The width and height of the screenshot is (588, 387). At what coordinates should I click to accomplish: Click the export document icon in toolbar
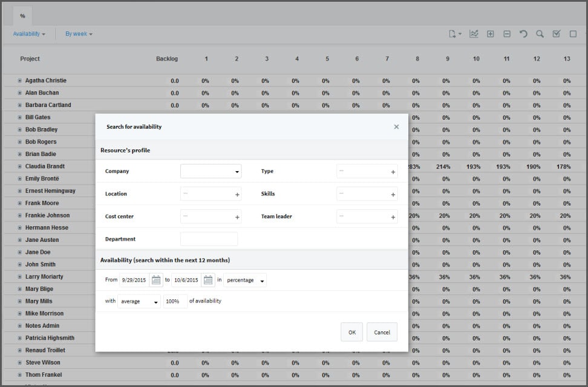coord(454,34)
